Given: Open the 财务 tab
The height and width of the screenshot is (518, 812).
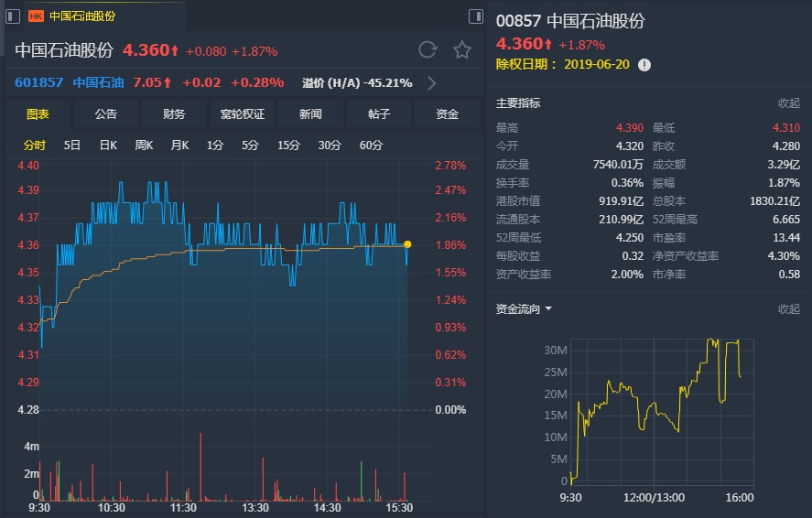Looking at the screenshot, I should click(x=174, y=113).
